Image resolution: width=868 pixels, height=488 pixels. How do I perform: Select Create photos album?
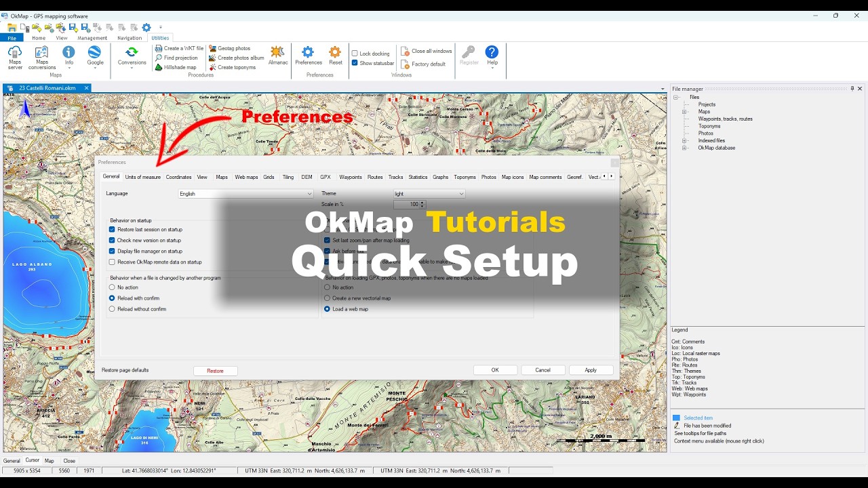pos(236,58)
